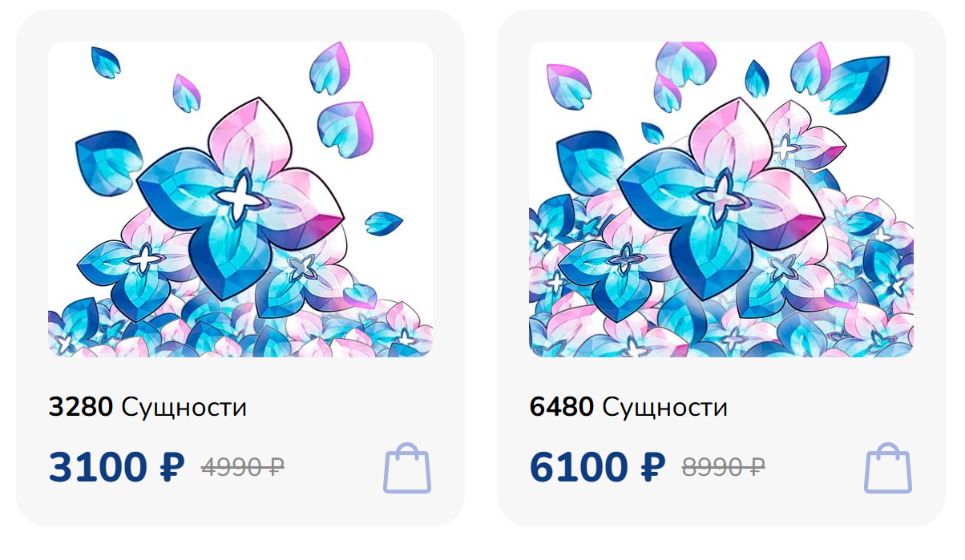Add the 6480 Сущности pack to cart
Viewport: 965px width, 560px height.
(888, 467)
